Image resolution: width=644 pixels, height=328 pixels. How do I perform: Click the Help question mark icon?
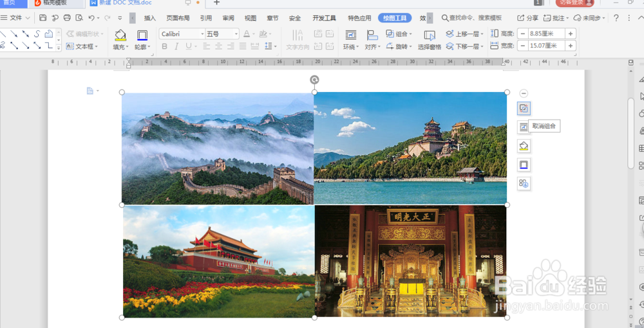point(616,17)
